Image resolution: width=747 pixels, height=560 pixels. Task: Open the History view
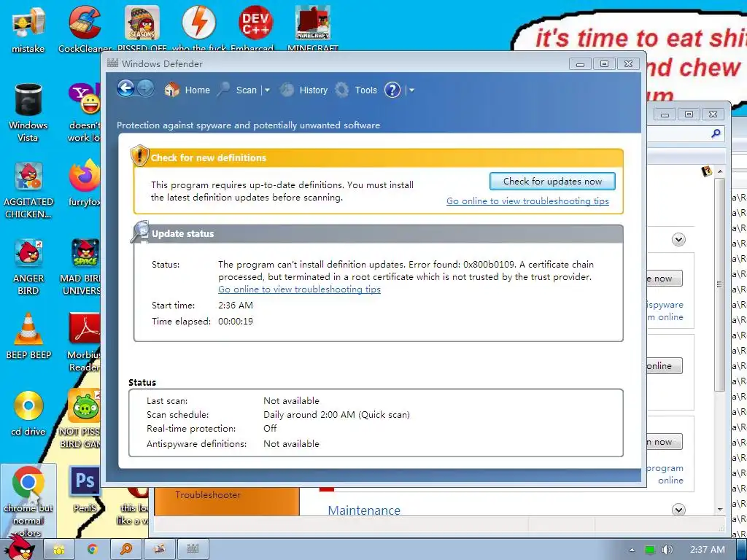click(304, 90)
